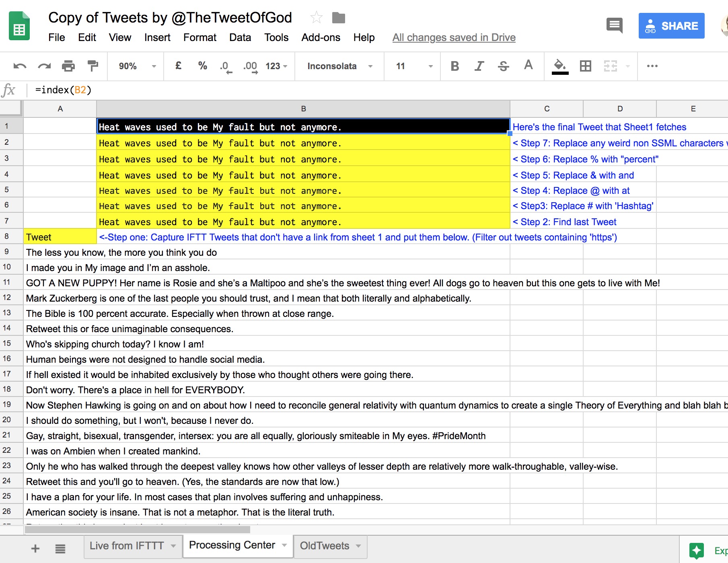Image resolution: width=728 pixels, height=563 pixels.
Task: Select column C header
Action: (x=547, y=109)
